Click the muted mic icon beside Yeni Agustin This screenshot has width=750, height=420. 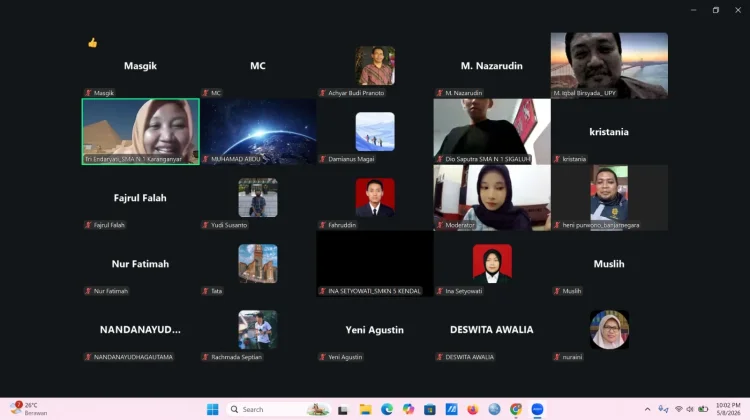click(x=323, y=357)
